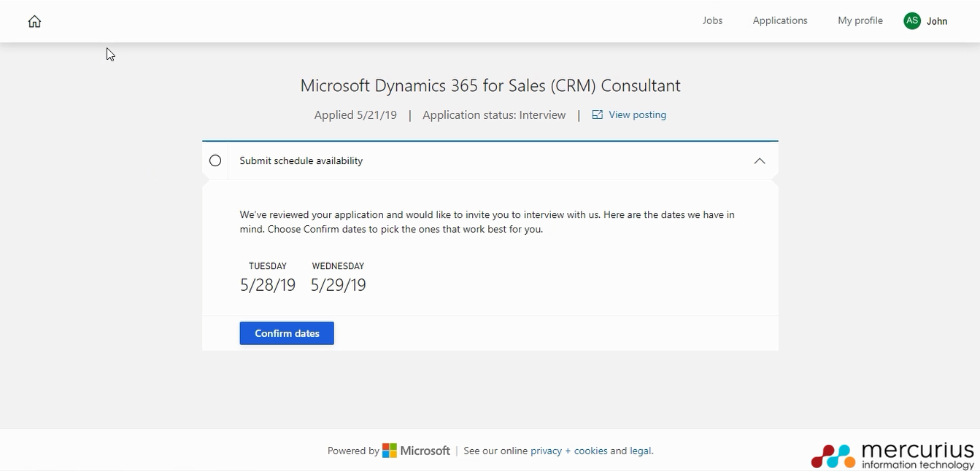Go to the home page icon

34,21
